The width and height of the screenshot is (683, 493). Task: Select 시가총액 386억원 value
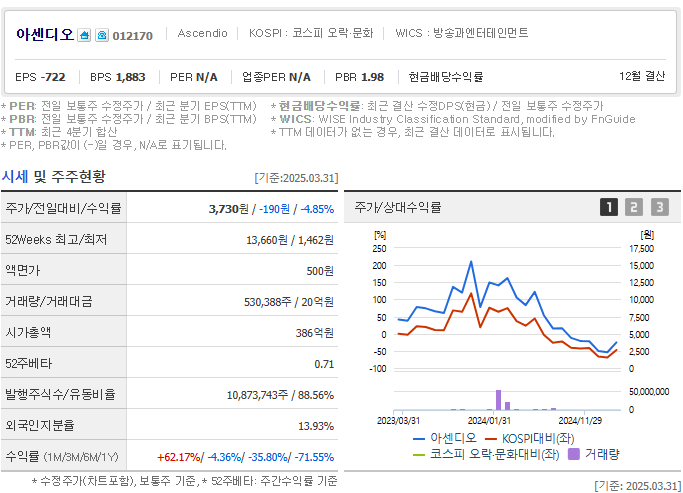(314, 333)
